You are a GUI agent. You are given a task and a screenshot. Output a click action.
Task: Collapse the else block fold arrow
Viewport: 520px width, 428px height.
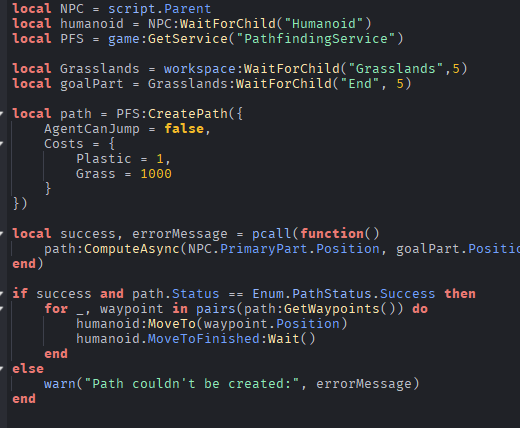point(2,369)
